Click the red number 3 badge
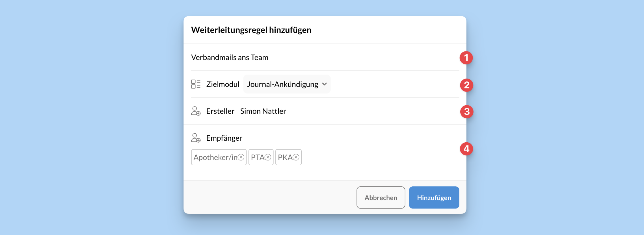This screenshot has width=644, height=235. pyautogui.click(x=467, y=112)
